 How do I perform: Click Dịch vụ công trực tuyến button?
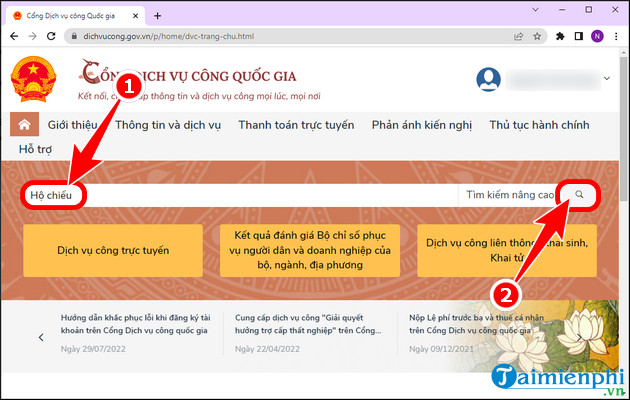pos(113,250)
